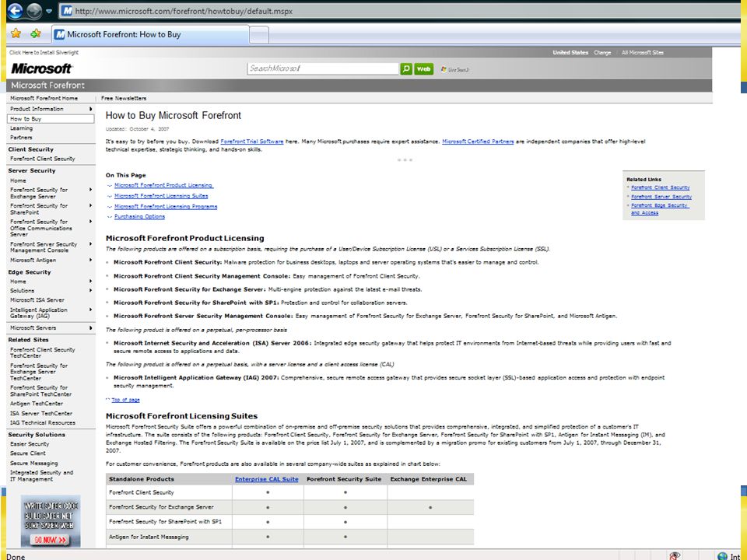Screen dimensions: 747x560
Task: Expand Intelligent Application Gateway submenu arrow
Action: tap(90, 310)
